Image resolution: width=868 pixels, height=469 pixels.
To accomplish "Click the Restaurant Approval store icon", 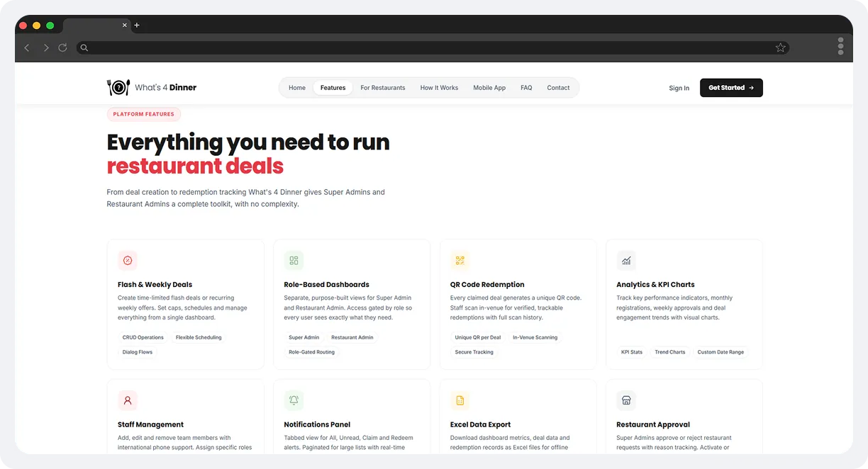I will [x=626, y=400].
